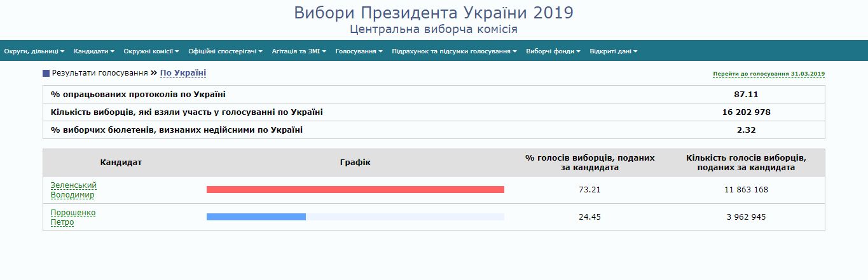Click the Центральна виборча комісія subtitle
Screen dimensions: 868x280
pyautogui.click(x=433, y=29)
